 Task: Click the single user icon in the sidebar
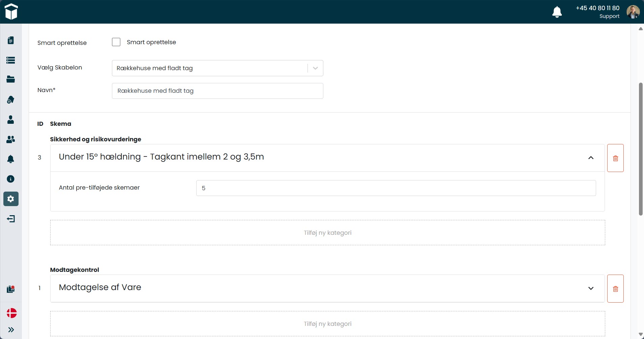pyautogui.click(x=11, y=120)
